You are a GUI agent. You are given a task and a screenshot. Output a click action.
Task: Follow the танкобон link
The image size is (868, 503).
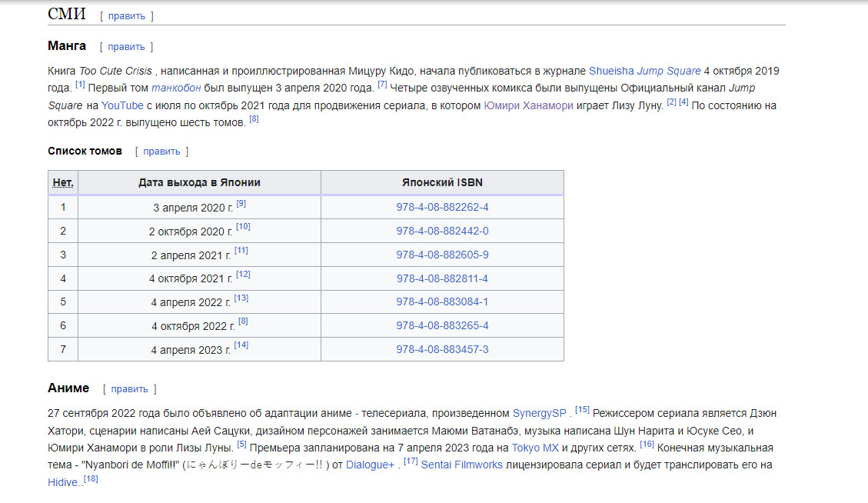[x=176, y=88]
